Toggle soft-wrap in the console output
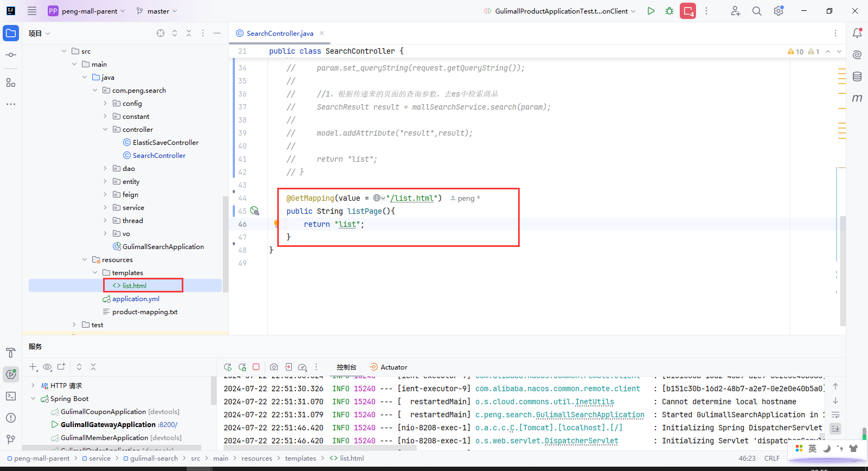This screenshot has width=868, height=471. 835,415
